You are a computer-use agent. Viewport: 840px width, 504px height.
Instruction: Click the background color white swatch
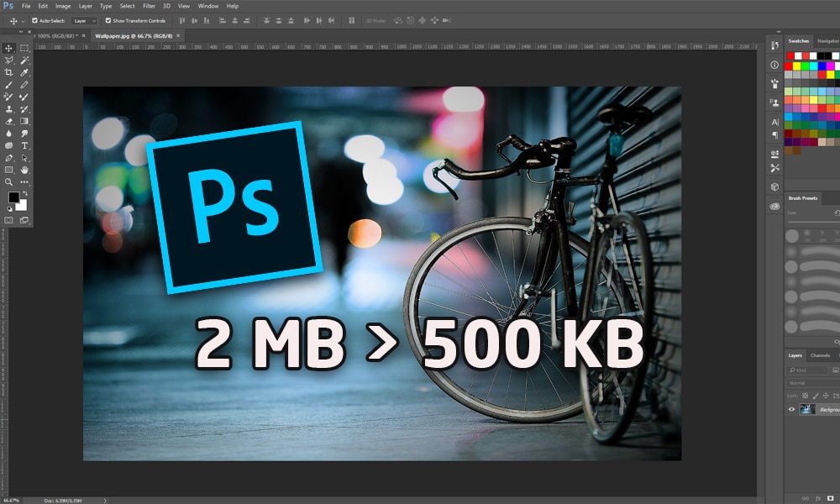pyautogui.click(x=23, y=206)
